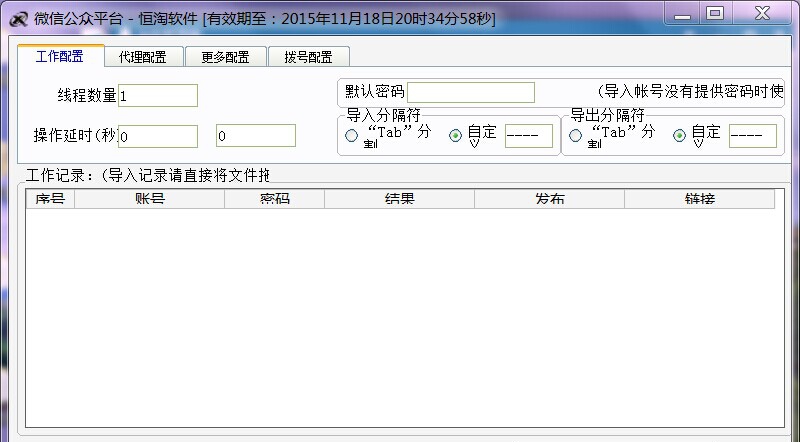The height and width of the screenshot is (442, 800).
Task: Click the app icon in title bar
Action: (x=19, y=19)
